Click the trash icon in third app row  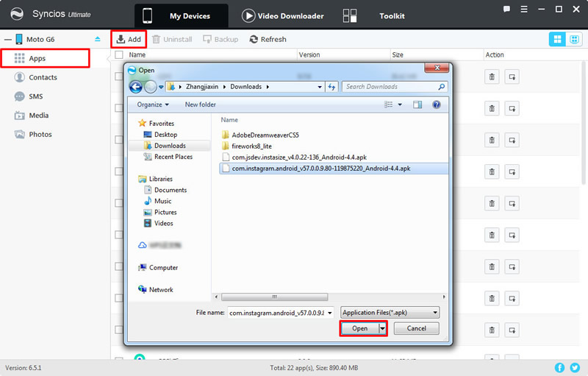pos(492,141)
